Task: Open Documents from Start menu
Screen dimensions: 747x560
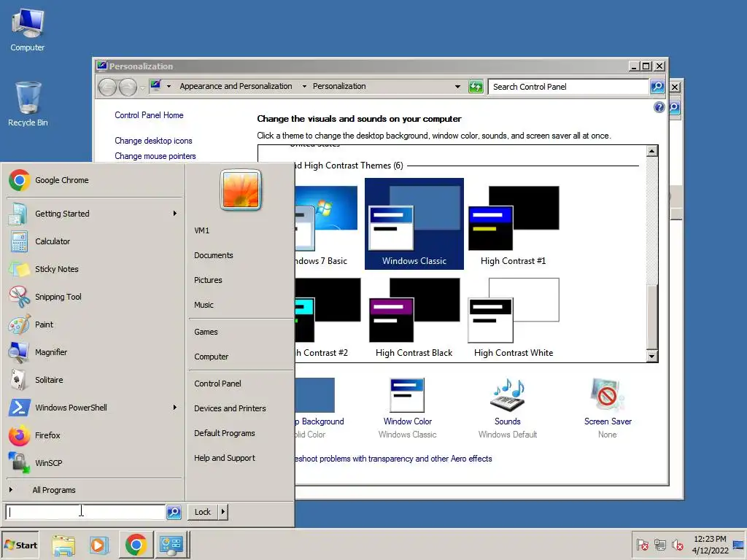Action: click(214, 255)
